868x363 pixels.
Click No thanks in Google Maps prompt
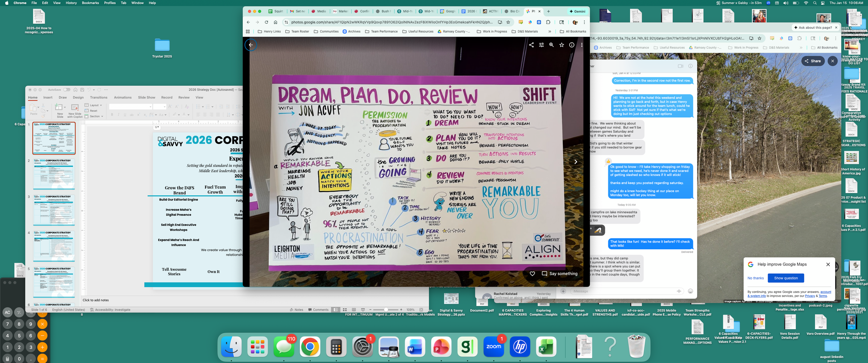pos(755,278)
